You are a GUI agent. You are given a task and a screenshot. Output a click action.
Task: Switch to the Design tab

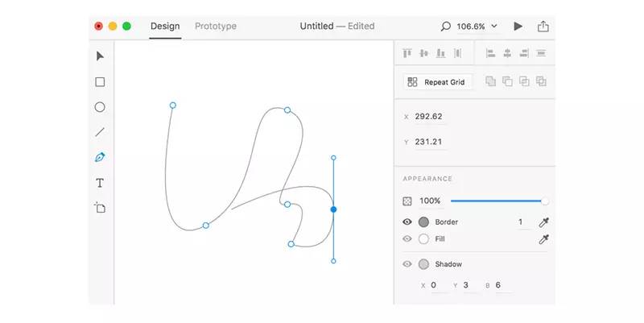pos(165,27)
